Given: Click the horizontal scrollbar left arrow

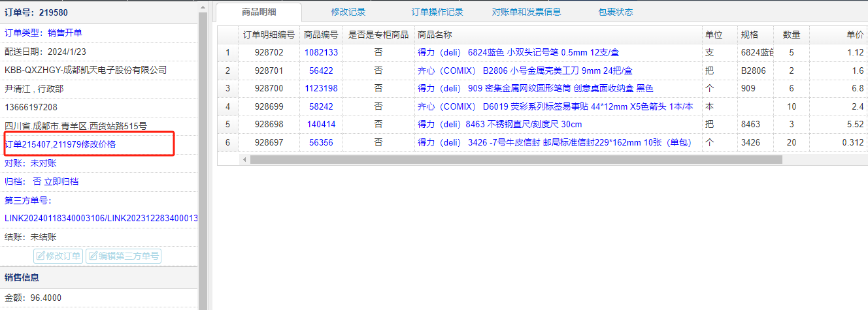Looking at the screenshot, I should point(245,159).
